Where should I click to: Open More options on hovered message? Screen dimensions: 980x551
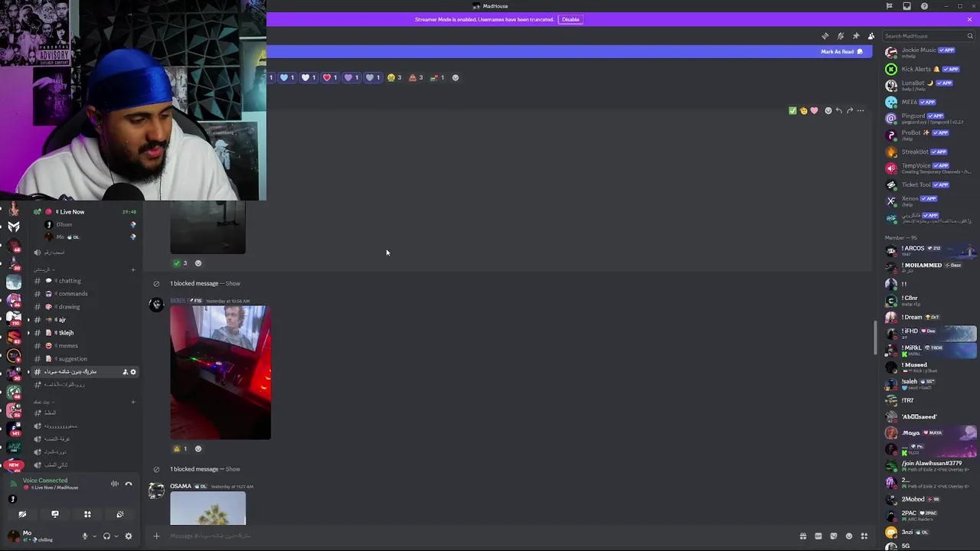[860, 111]
